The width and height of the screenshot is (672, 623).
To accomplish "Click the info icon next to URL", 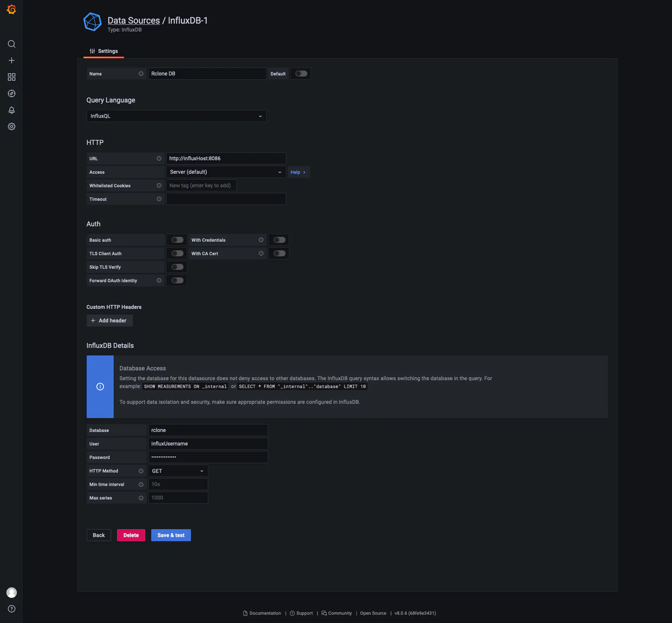I will [x=159, y=158].
